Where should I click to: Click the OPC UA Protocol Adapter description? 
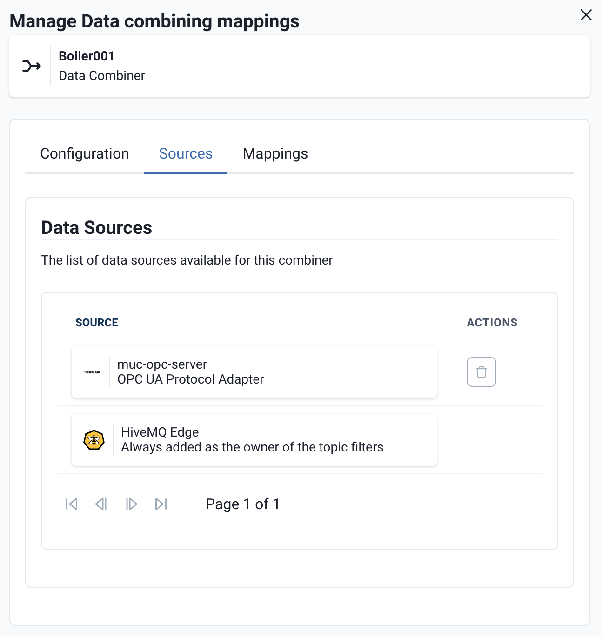click(191, 380)
